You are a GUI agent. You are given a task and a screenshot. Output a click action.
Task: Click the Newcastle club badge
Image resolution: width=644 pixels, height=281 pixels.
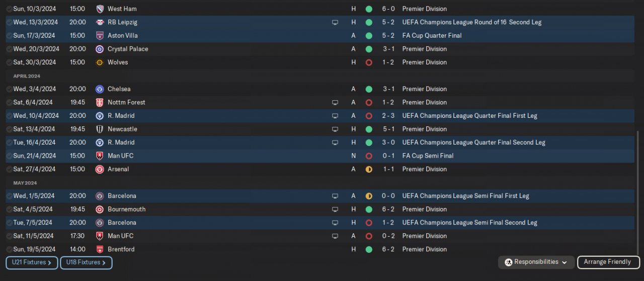(x=100, y=129)
